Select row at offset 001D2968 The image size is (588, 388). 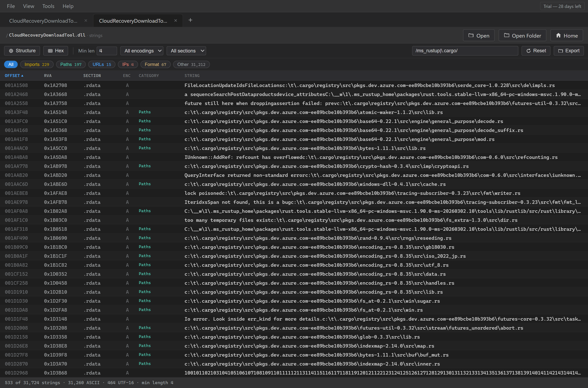(294, 373)
